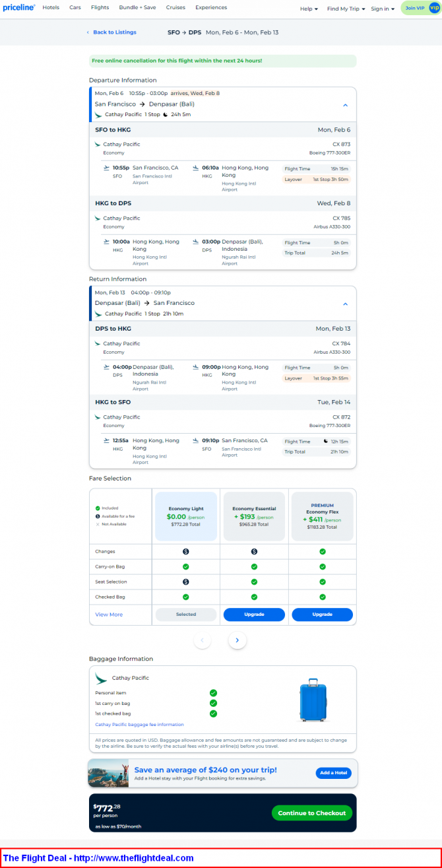This screenshot has height=868, width=442.
Task: Click the previous fare arrow
Action: click(203, 640)
